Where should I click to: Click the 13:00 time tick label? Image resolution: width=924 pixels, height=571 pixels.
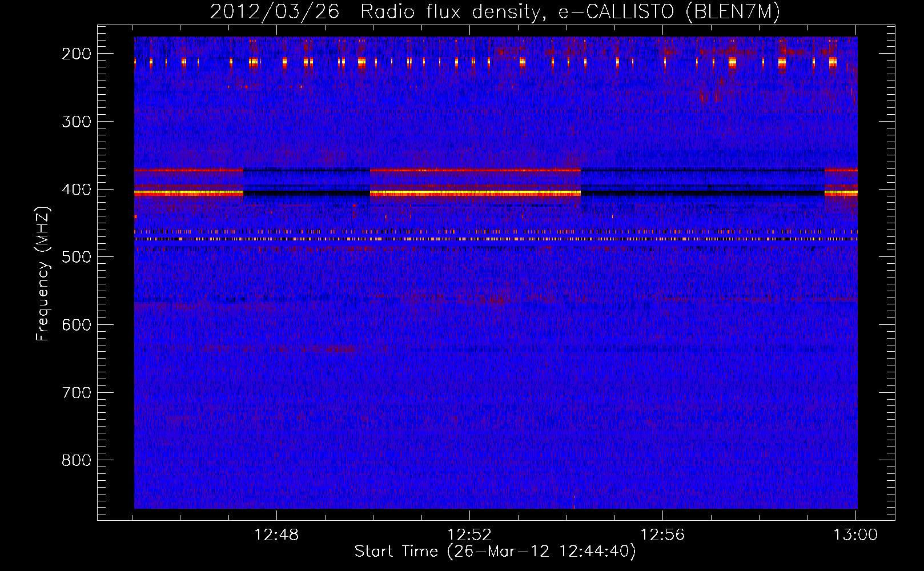tap(855, 535)
